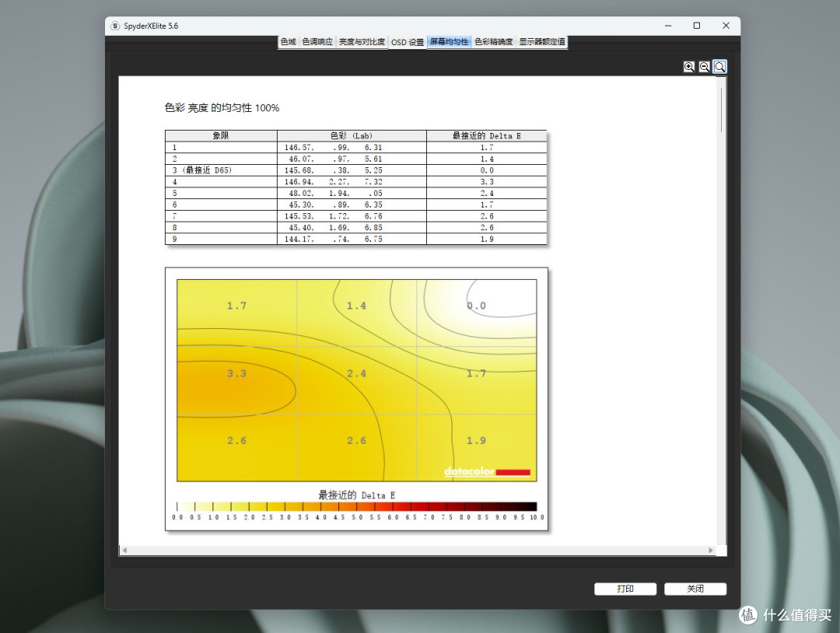Click the horizontal scrollbar right arrow
This screenshot has height=633, width=840.
pos(711,550)
